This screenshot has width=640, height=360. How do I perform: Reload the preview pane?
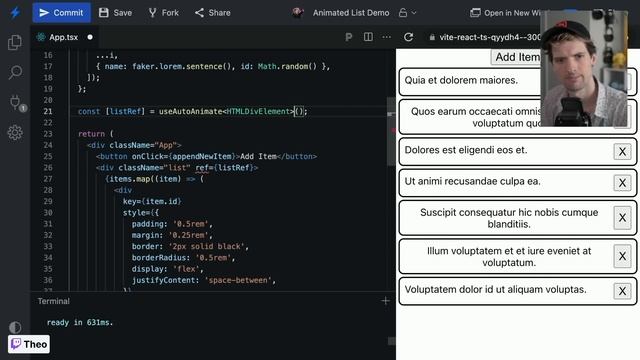409,37
